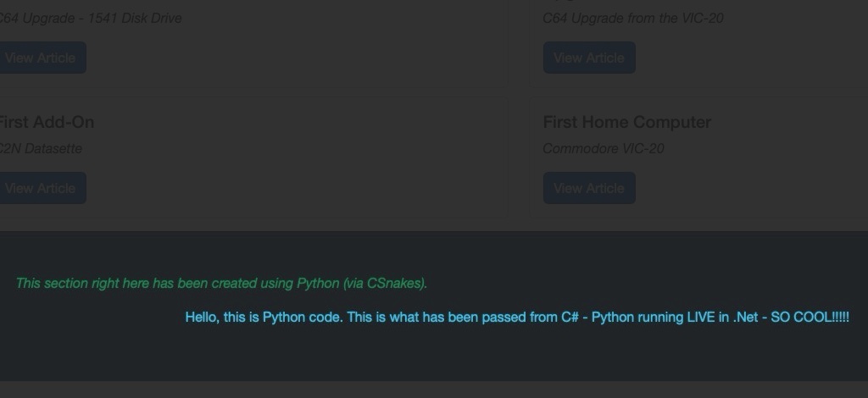Open View Article for 1541 Disk Drive
Screen dimensions: 868x398
(x=42, y=58)
